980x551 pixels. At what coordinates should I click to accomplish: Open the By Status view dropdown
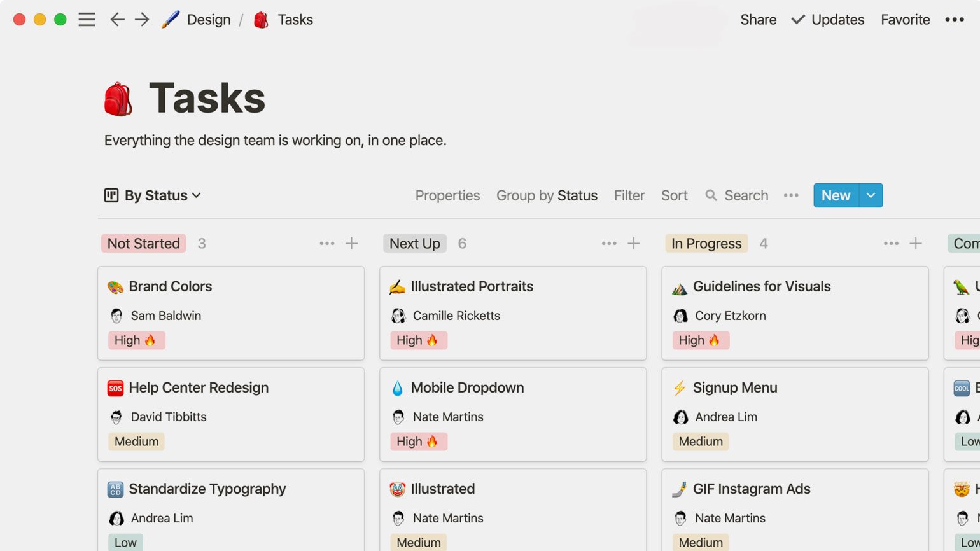153,195
